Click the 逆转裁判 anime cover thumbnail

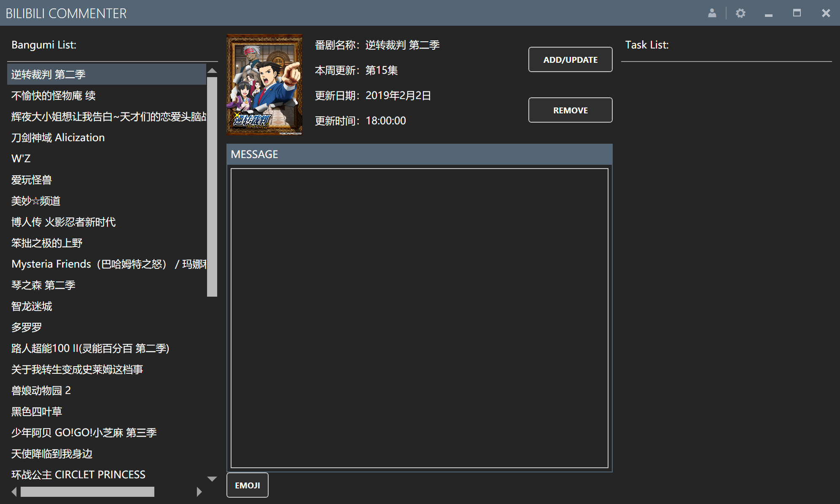(x=264, y=84)
